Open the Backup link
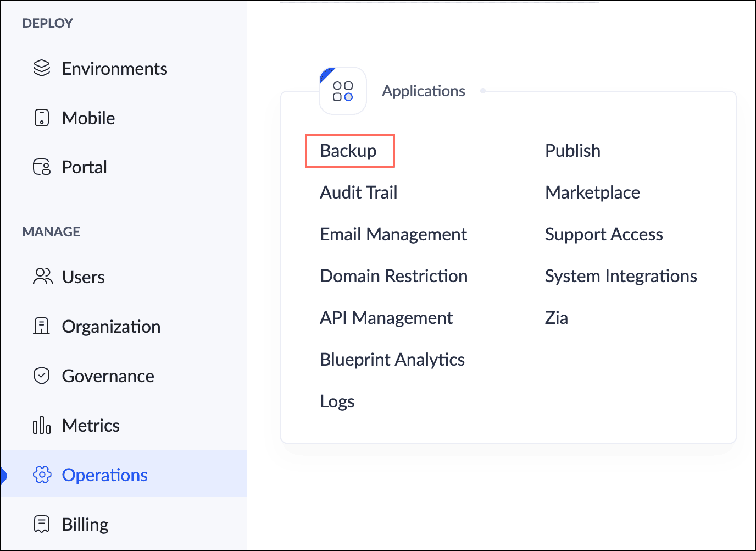Viewport: 756px width, 551px height. pyautogui.click(x=348, y=151)
